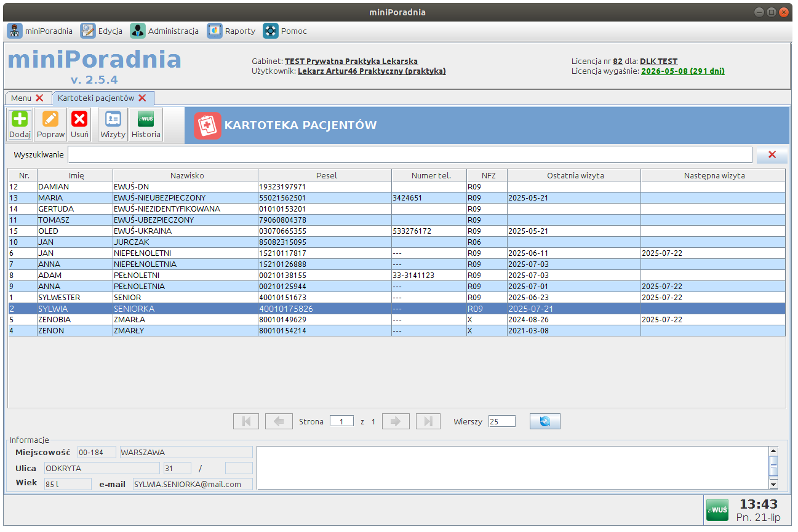Click the Wierszy rows-per-page field
This screenshot has width=798, height=532.
point(501,421)
